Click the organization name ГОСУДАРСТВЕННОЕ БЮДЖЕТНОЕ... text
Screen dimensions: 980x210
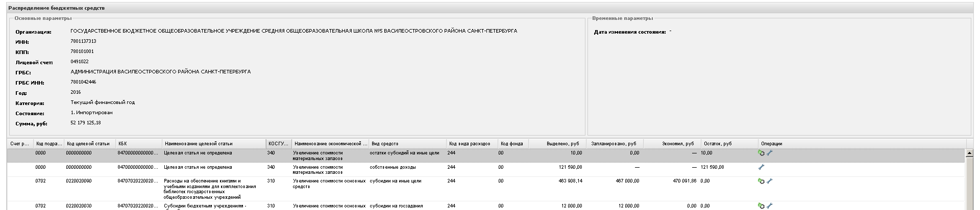pyautogui.click(x=293, y=31)
